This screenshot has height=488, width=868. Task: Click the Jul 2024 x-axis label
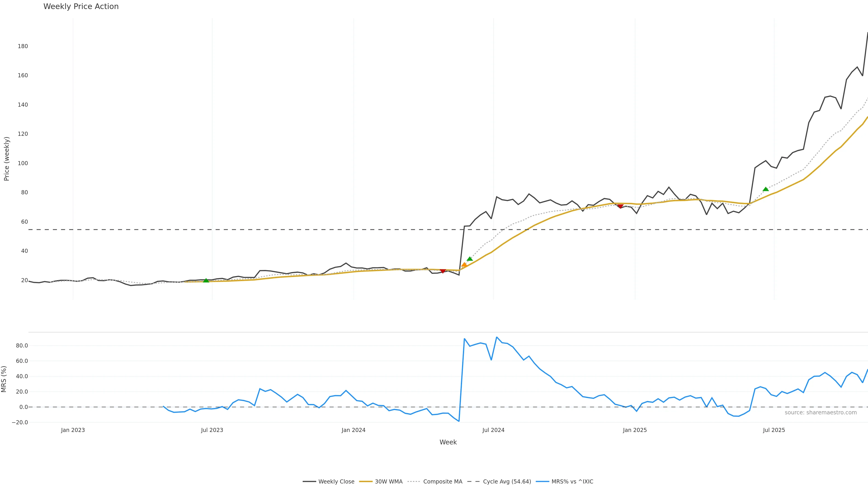tap(493, 430)
